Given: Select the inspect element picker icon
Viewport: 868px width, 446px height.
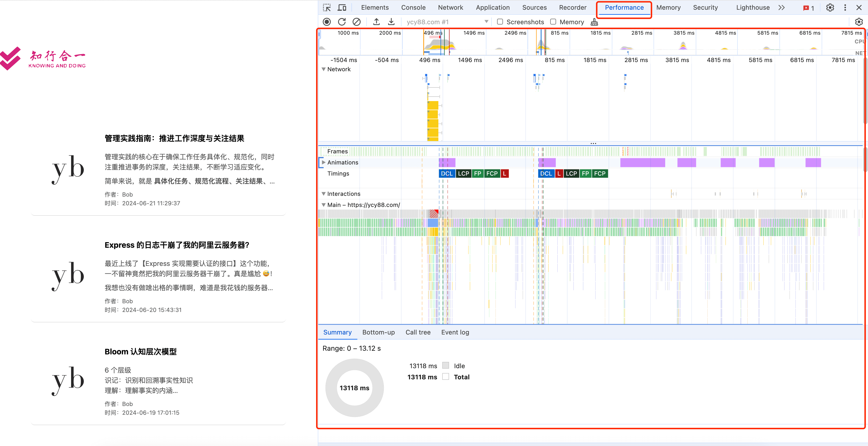Looking at the screenshot, I should pyautogui.click(x=327, y=8).
